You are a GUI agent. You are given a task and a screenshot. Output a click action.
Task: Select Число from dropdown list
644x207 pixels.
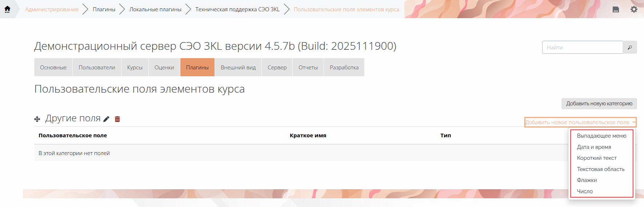(x=585, y=191)
